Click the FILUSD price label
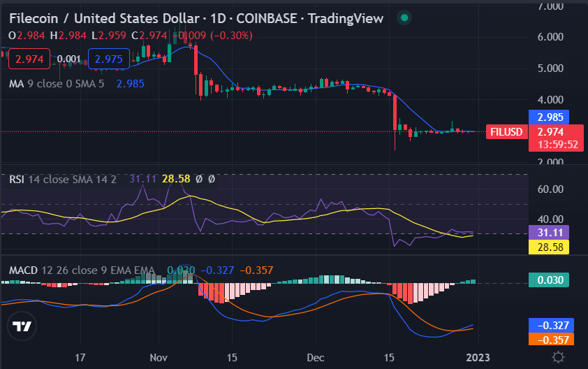The width and height of the screenshot is (588, 369). point(506,132)
